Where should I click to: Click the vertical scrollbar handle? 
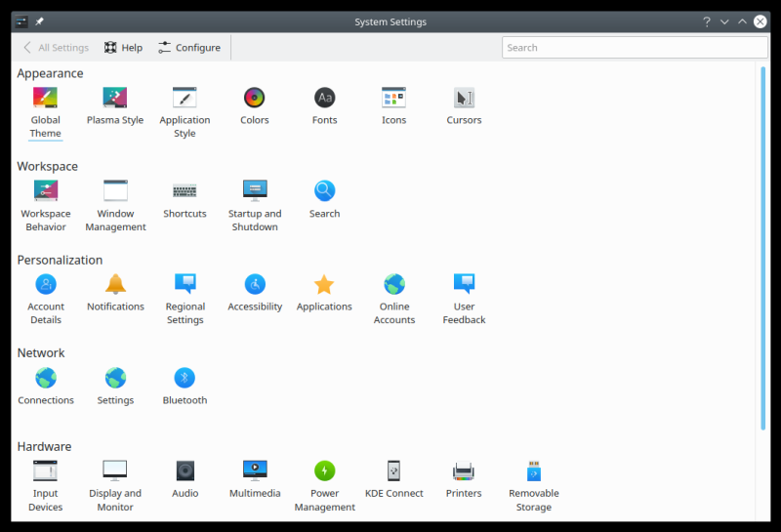click(762, 248)
